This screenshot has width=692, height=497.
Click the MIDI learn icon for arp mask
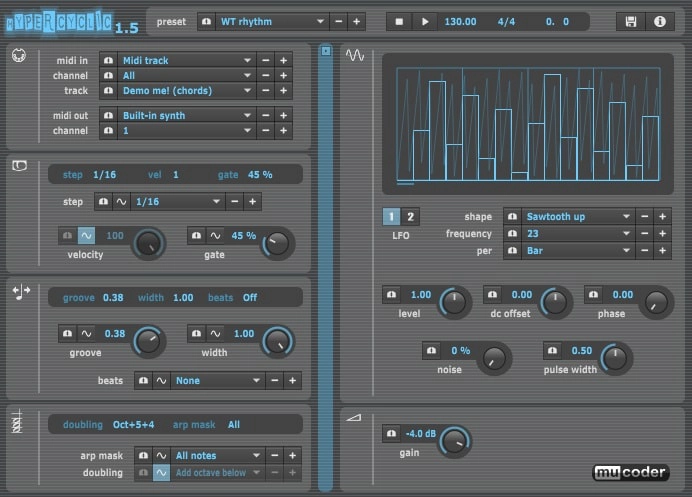[x=143, y=456]
